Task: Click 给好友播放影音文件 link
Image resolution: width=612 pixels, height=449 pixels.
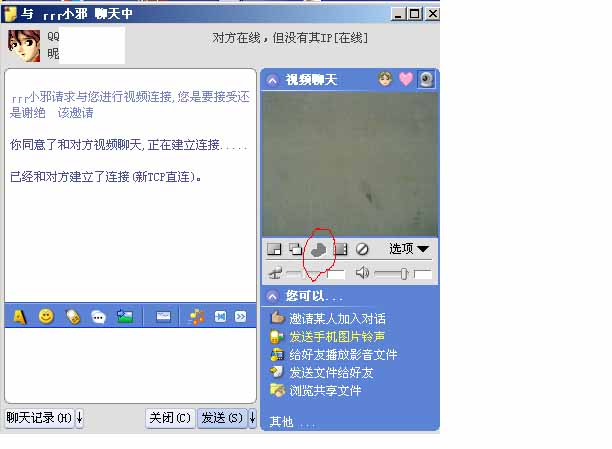Action: [343, 355]
